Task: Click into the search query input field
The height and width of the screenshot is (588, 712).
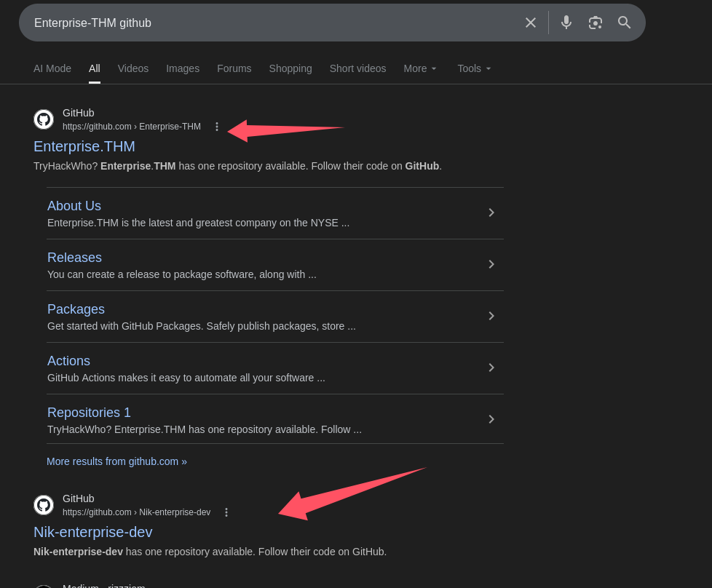Action: tap(269, 23)
